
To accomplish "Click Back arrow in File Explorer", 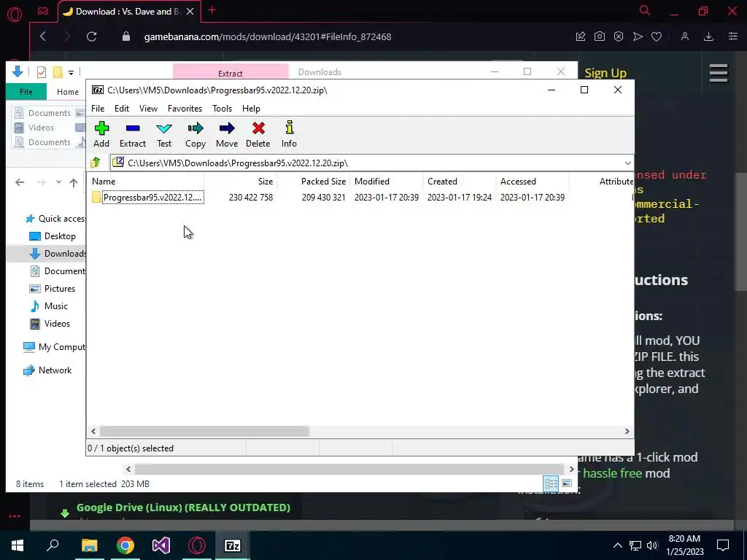I will click(x=20, y=182).
